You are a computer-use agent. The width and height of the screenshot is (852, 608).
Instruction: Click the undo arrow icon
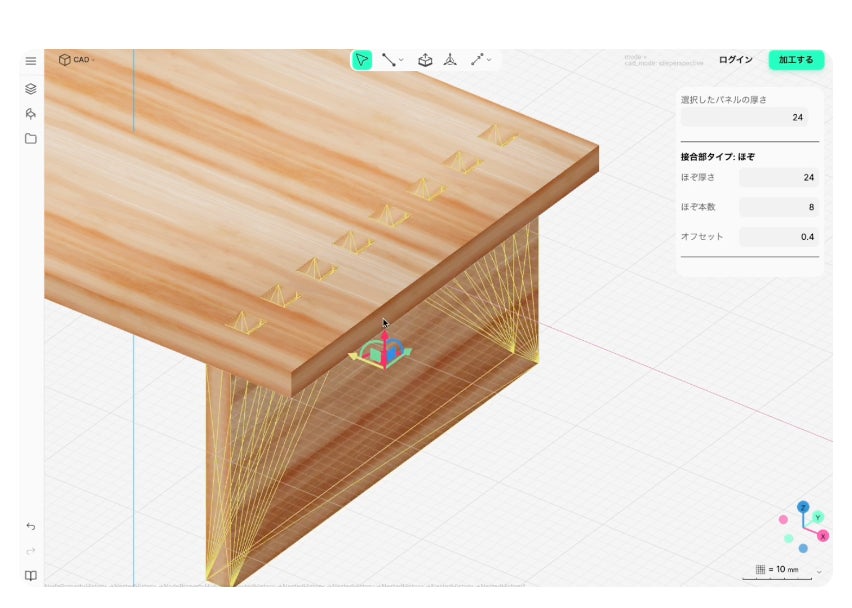point(31,526)
